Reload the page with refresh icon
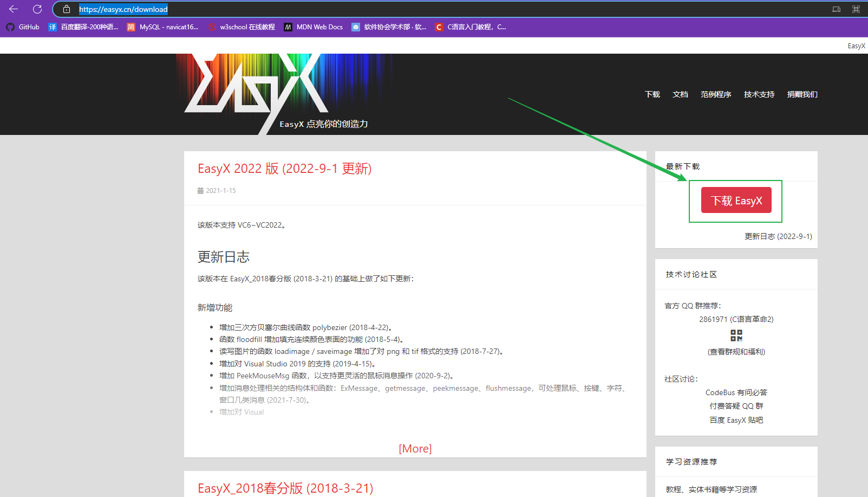 tap(37, 9)
